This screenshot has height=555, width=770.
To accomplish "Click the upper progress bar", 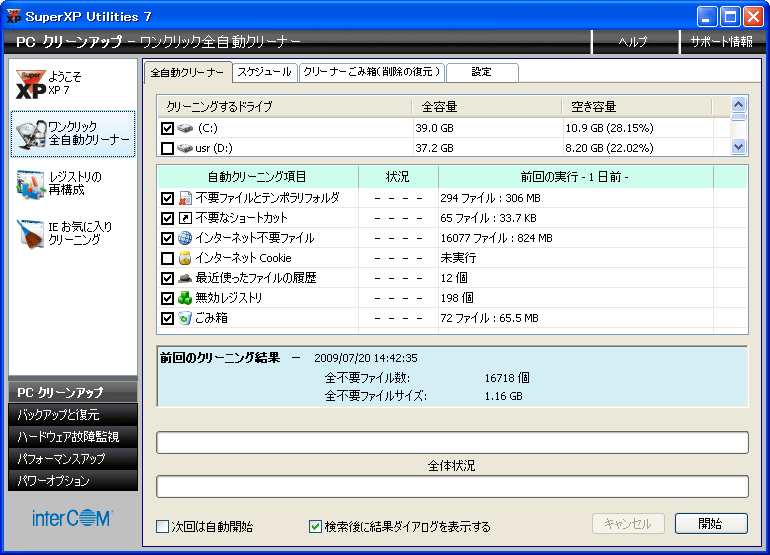I will point(452,443).
